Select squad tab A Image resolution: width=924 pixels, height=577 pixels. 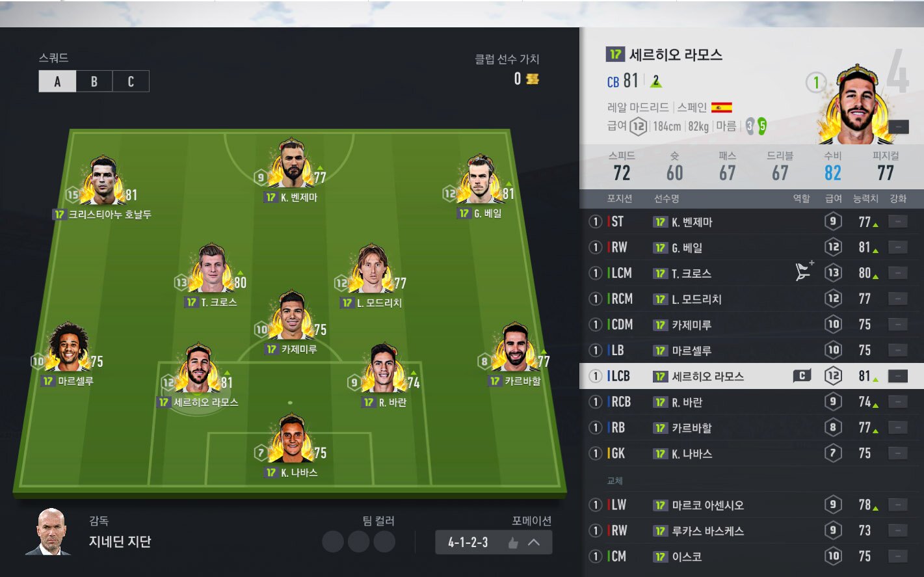coord(57,81)
